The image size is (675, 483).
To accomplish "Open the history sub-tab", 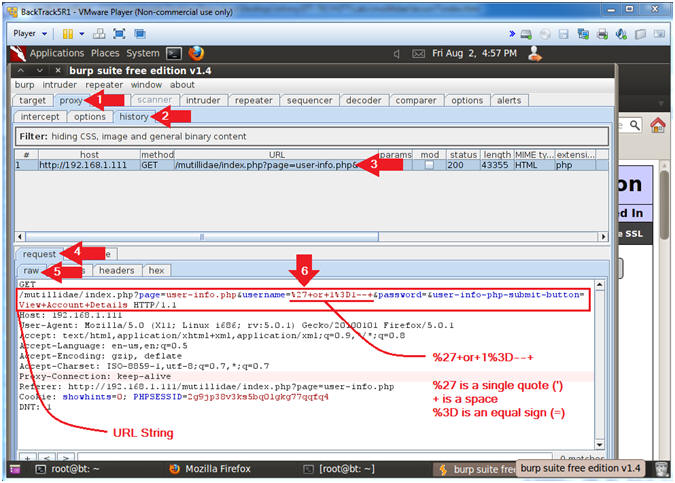I will pos(133,117).
